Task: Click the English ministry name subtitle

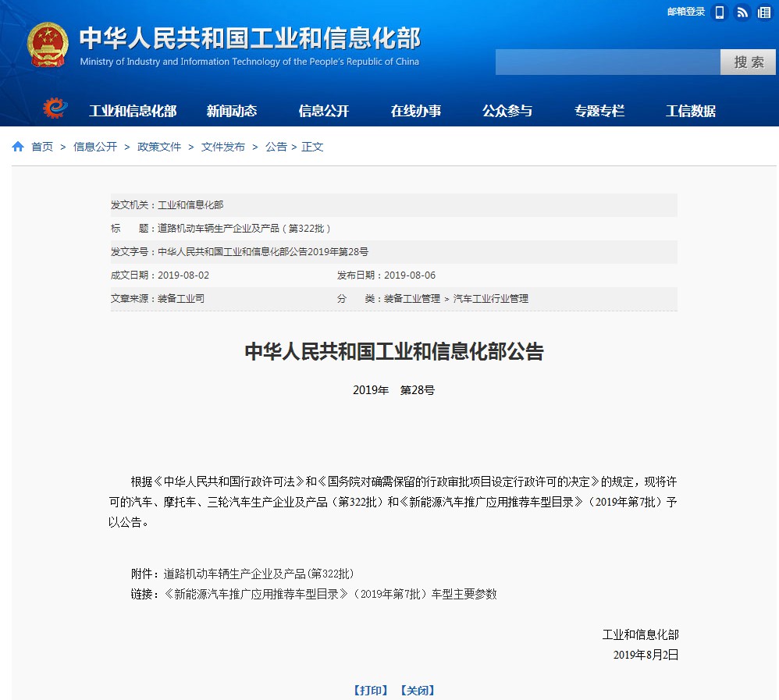Action: coord(250,62)
